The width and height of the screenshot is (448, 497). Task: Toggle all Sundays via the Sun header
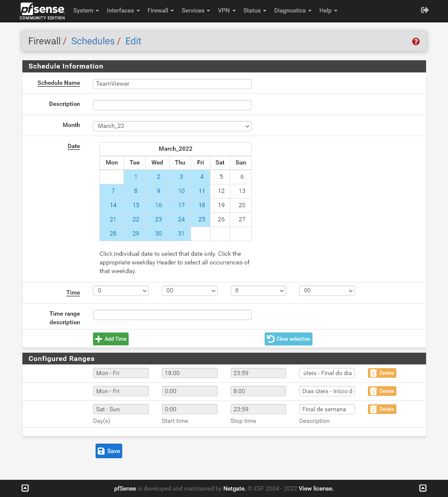(241, 162)
